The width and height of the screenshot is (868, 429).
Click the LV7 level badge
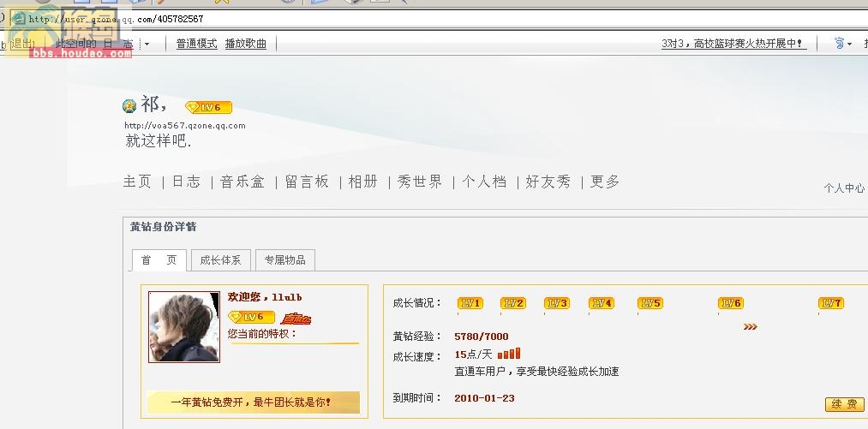click(x=831, y=303)
